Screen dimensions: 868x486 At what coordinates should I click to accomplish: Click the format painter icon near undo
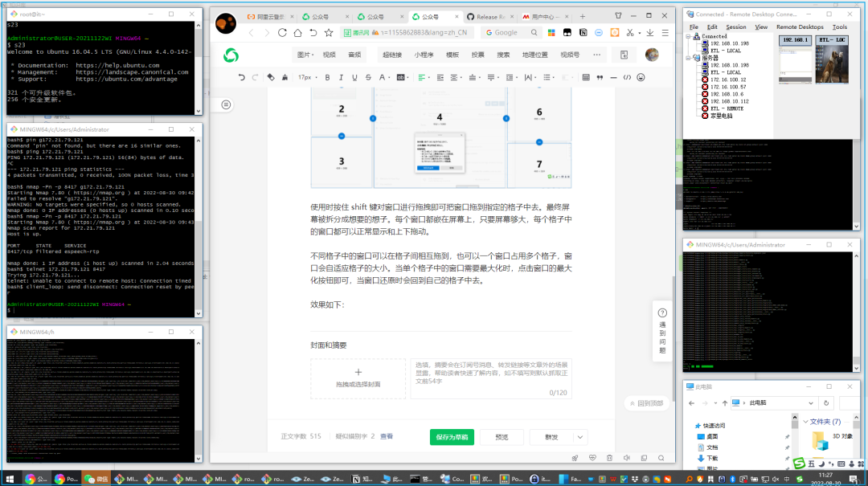[x=270, y=77]
